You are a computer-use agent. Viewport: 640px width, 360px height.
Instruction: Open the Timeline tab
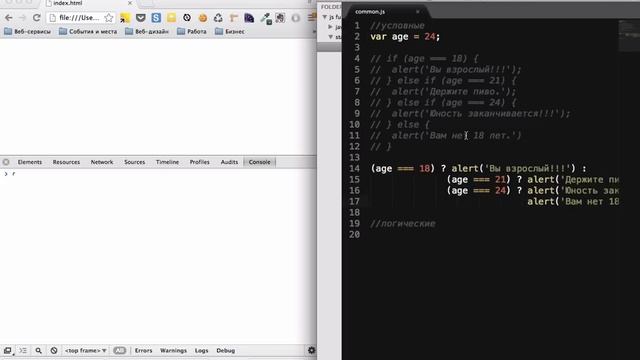167,162
